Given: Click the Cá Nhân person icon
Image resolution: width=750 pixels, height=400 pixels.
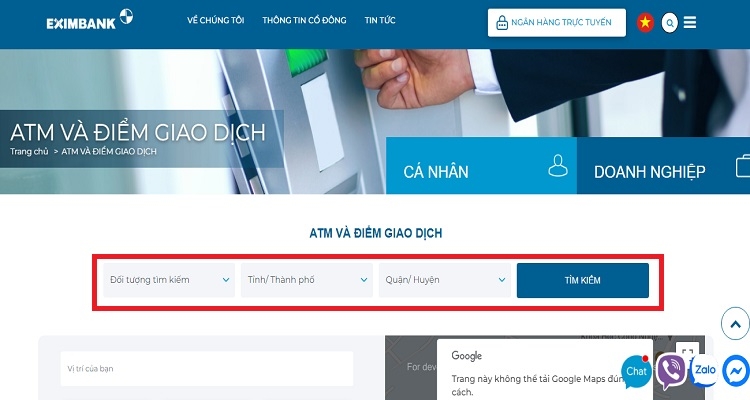Looking at the screenshot, I should click(558, 166).
